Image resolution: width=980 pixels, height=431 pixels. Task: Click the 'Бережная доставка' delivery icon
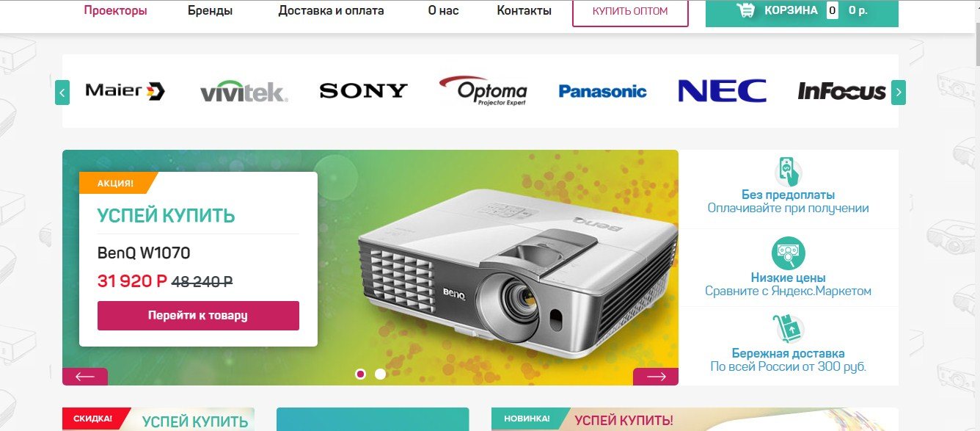tap(788, 329)
